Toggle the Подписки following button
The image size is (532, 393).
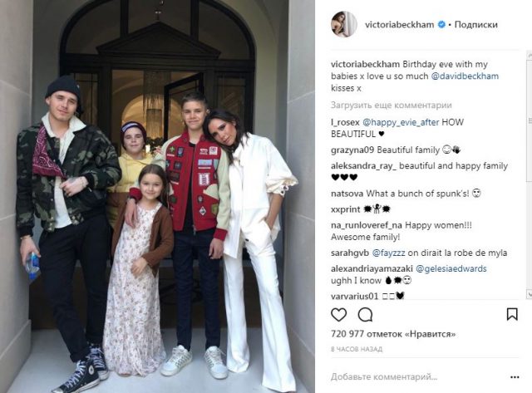(x=475, y=24)
